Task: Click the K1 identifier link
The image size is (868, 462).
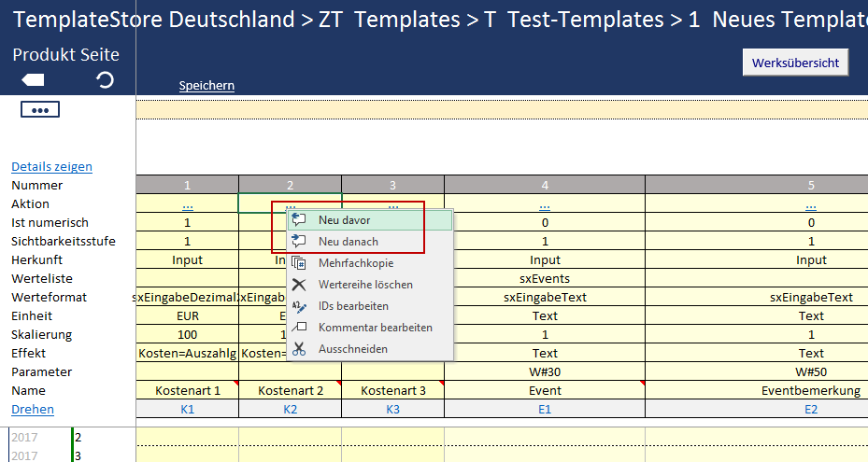Action: point(187,410)
